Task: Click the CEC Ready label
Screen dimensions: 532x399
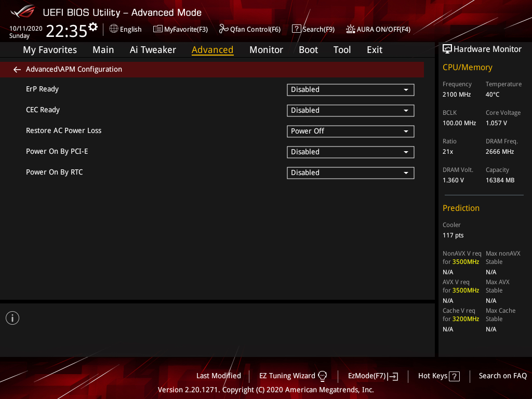Action: [x=43, y=110]
